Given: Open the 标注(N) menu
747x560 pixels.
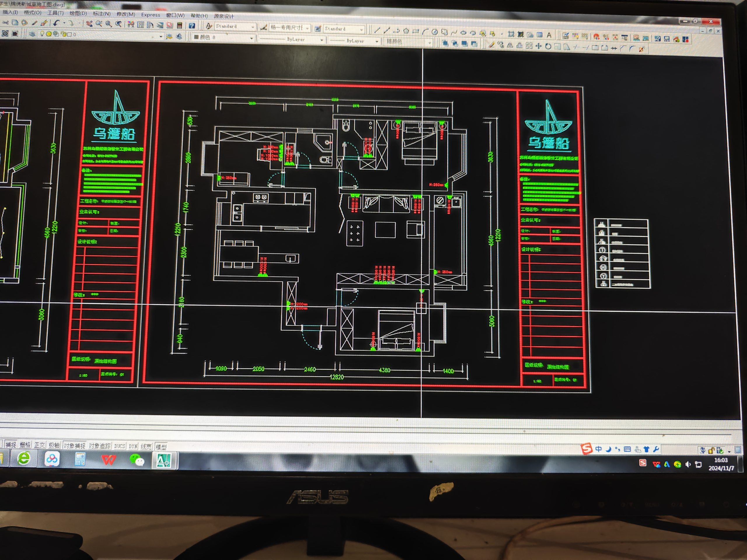Looking at the screenshot, I should click(x=101, y=14).
